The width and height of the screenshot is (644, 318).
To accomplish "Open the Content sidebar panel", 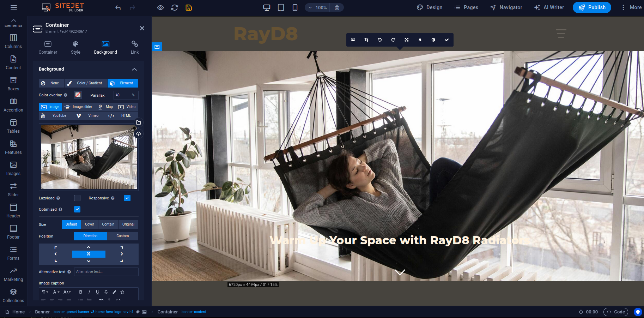I will click(x=13, y=62).
